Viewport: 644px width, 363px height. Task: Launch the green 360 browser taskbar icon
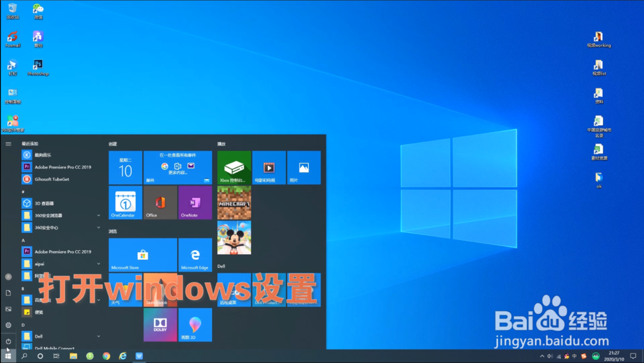[x=90, y=356]
